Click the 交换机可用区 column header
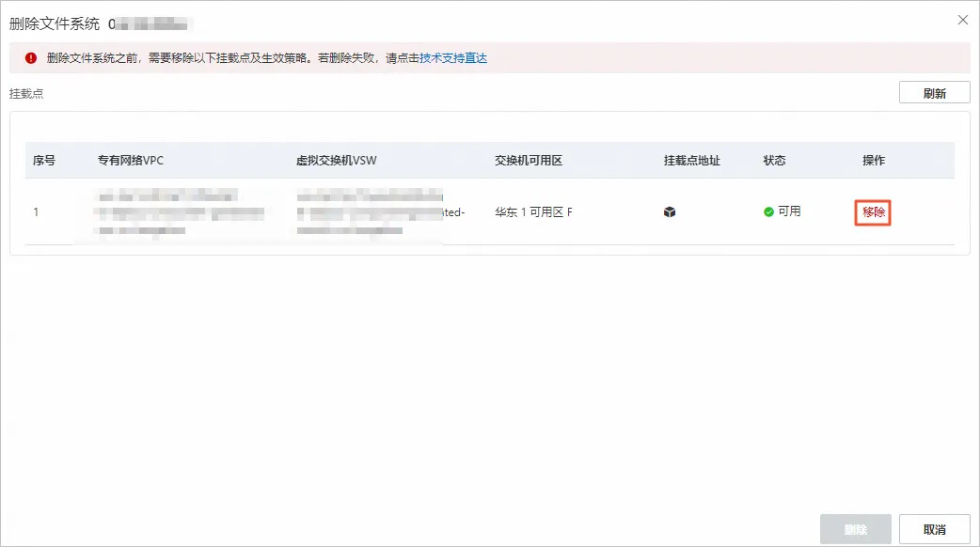This screenshot has width=980, height=547. tap(529, 161)
